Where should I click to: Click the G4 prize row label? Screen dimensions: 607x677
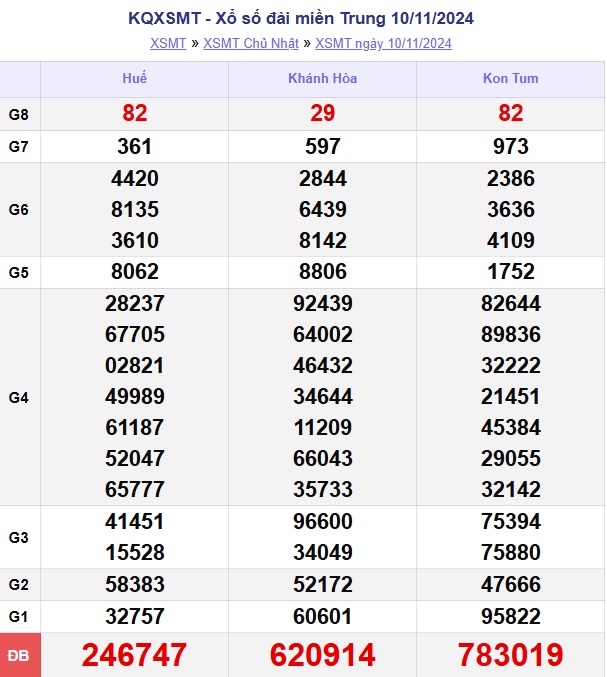pos(20,397)
